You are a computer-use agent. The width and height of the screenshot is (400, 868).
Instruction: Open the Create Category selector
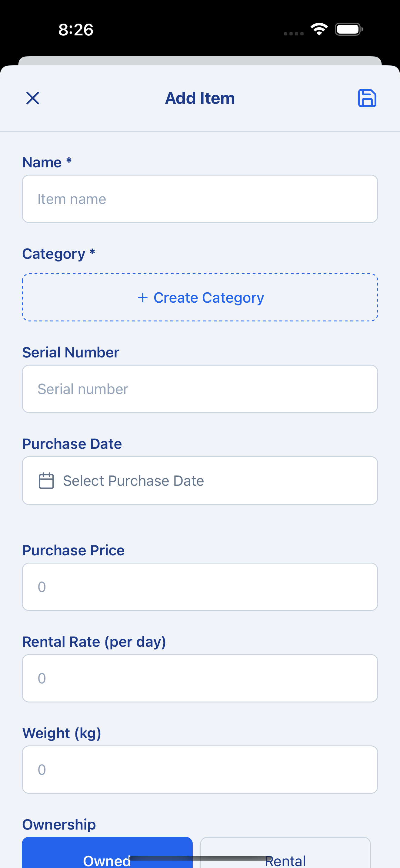[x=200, y=298]
